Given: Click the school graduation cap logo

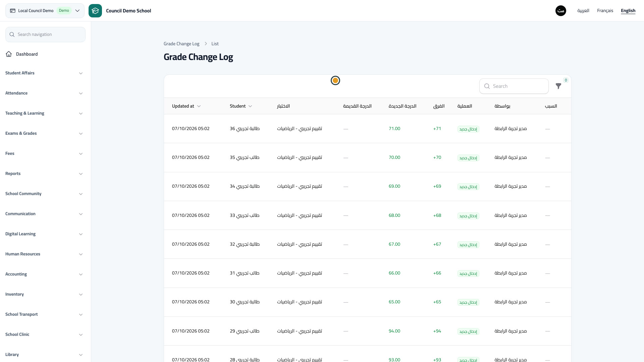Looking at the screenshot, I should [x=95, y=11].
